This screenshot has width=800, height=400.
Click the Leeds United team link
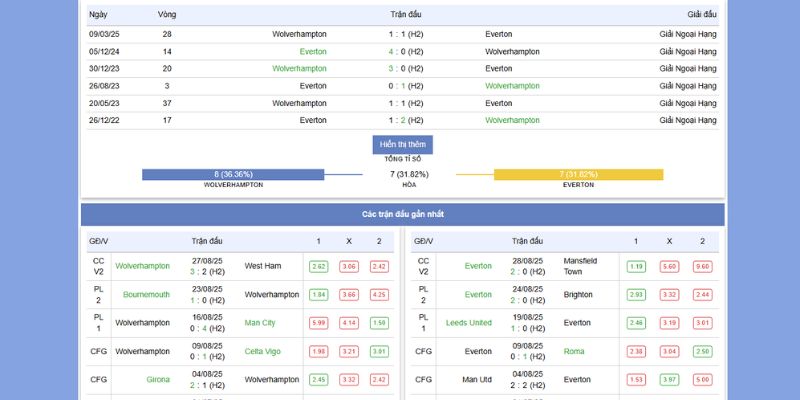click(466, 323)
